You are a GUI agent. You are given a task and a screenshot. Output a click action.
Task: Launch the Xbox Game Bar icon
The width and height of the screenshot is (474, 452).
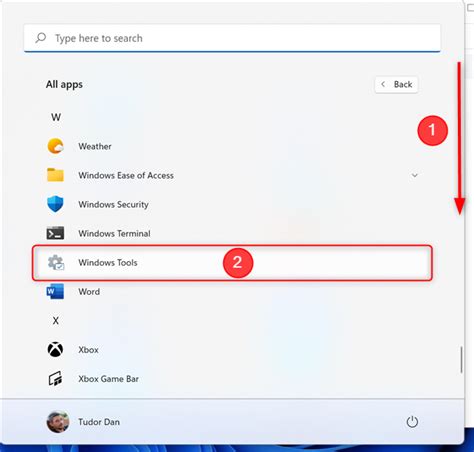coord(55,379)
